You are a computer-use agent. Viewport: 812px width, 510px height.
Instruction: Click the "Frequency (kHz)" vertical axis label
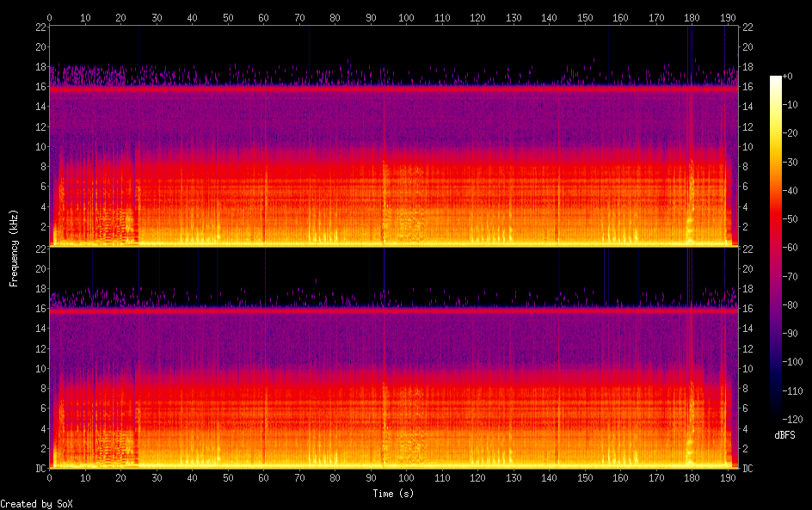tap(15, 248)
